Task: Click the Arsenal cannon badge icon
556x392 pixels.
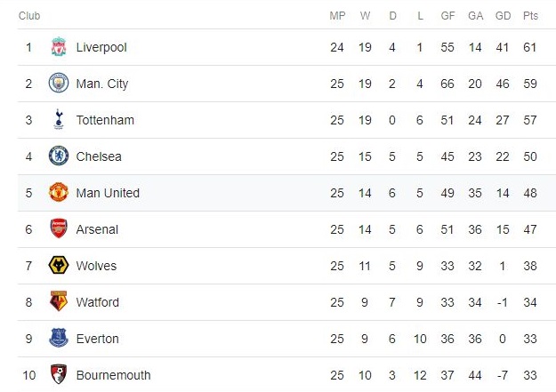Action: (59, 229)
